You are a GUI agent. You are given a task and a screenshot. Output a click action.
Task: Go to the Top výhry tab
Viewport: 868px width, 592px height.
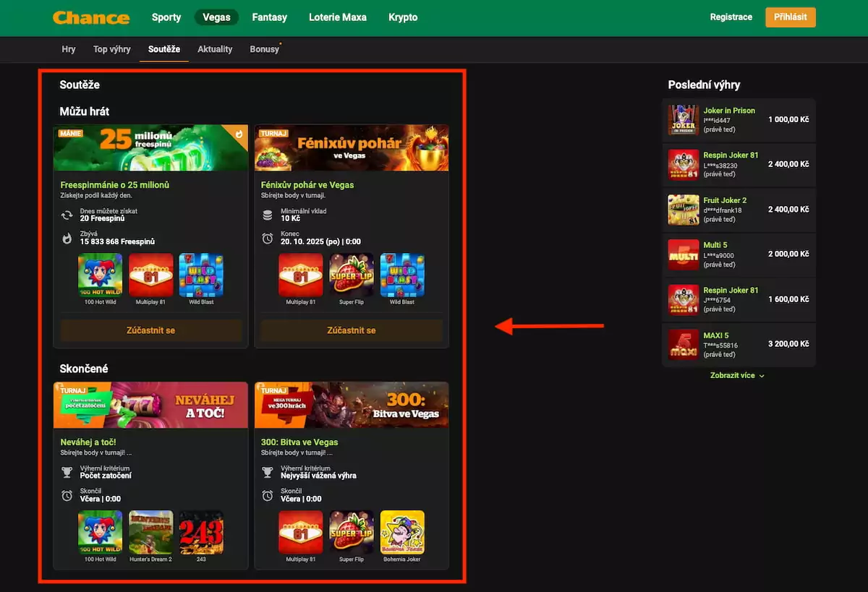(x=112, y=49)
